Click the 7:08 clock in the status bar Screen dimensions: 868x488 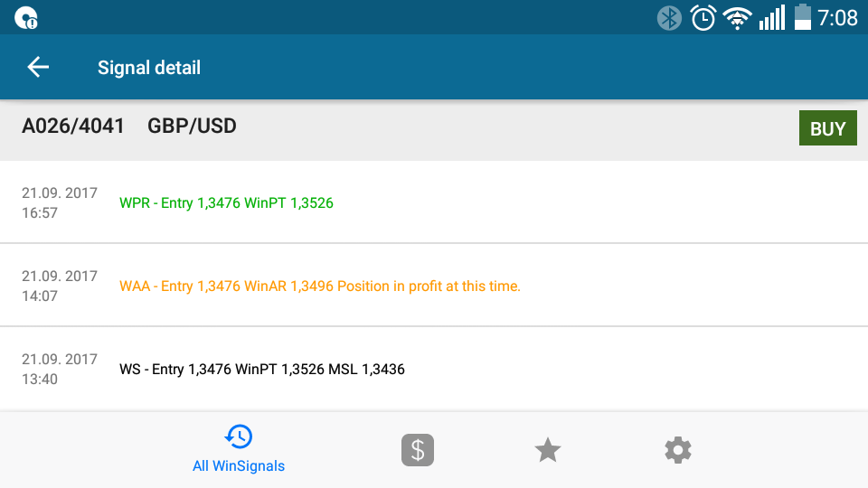837,18
